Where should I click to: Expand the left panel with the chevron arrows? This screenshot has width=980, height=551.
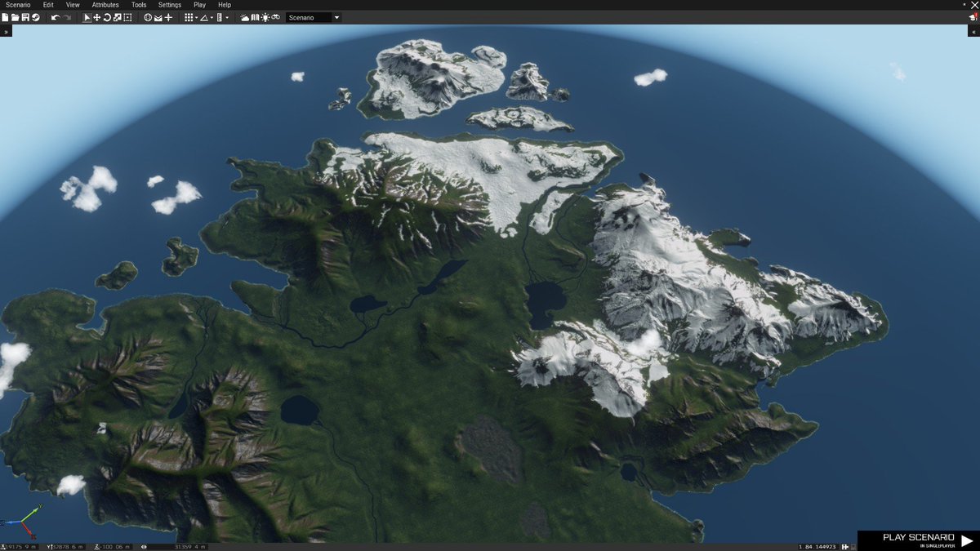click(5, 31)
